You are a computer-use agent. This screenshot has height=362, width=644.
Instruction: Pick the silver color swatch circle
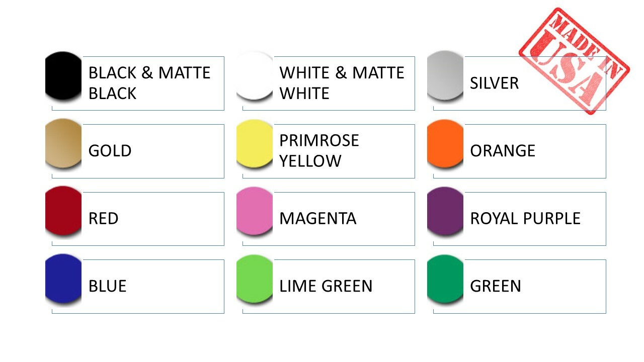(445, 75)
